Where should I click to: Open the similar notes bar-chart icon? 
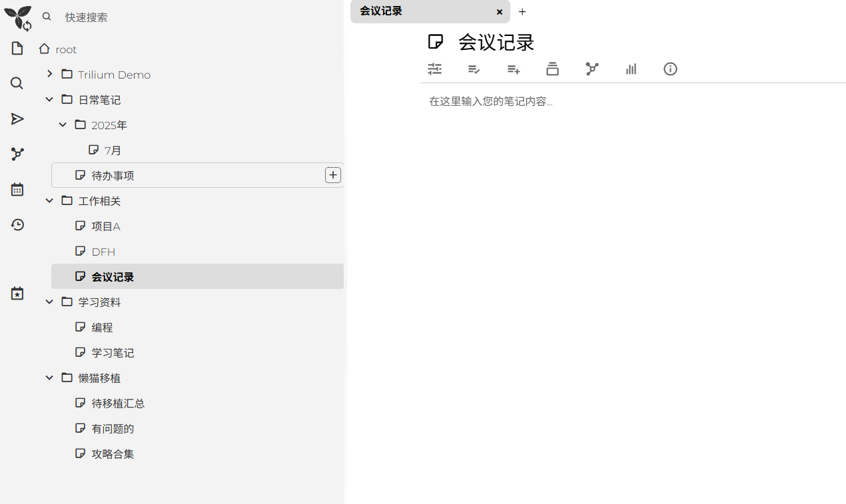631,69
